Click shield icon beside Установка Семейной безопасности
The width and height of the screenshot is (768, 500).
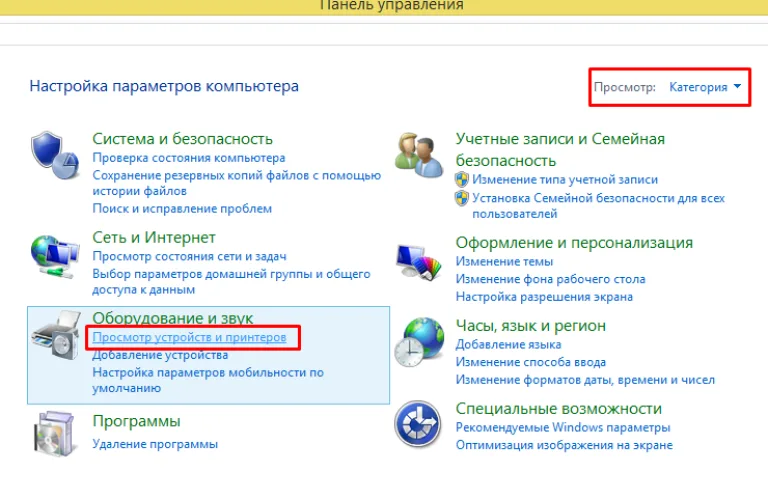point(462,198)
